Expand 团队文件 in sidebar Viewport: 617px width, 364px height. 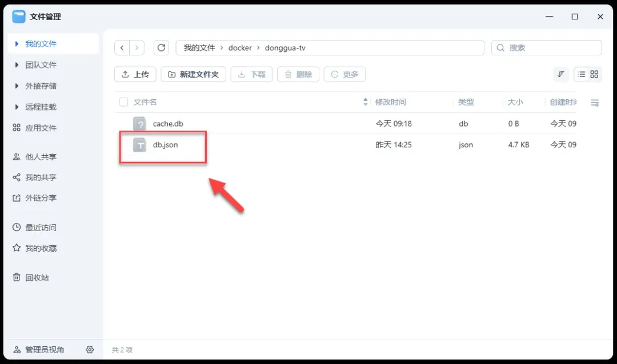tap(17, 65)
